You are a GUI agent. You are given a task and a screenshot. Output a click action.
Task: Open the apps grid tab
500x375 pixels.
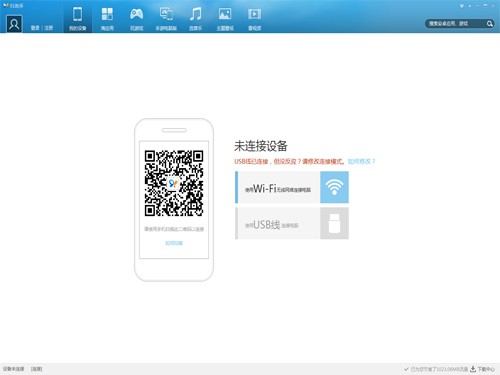107,19
